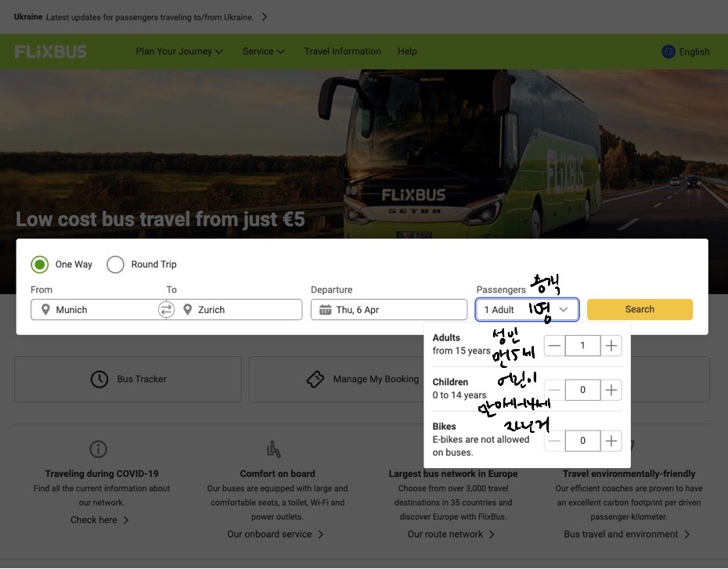Decrease the Adults count with minus
Image resolution: width=728 pixels, height=569 pixels.
[554, 346]
